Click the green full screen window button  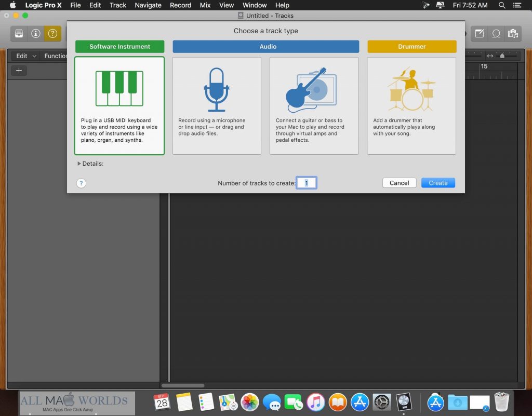tap(25, 15)
